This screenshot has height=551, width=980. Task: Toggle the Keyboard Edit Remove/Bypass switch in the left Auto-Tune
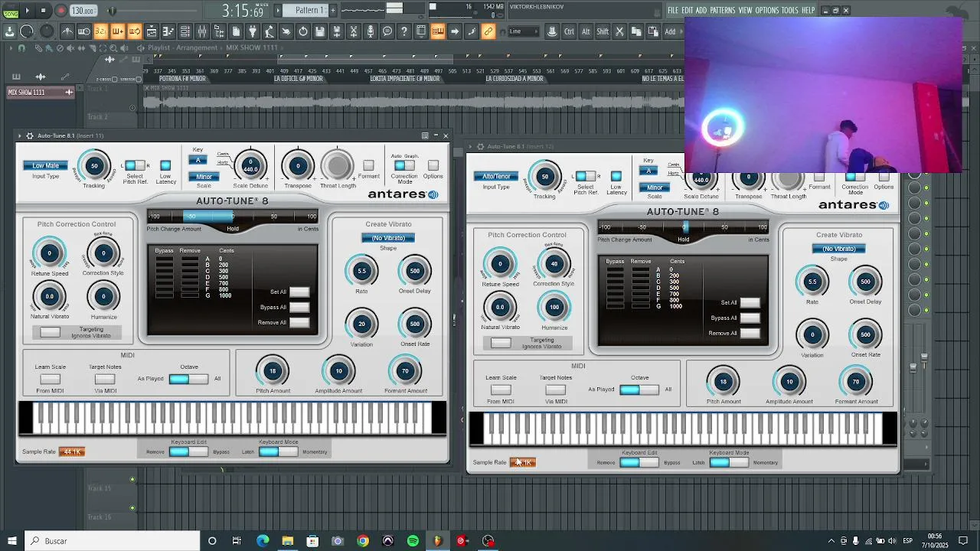[x=188, y=452]
